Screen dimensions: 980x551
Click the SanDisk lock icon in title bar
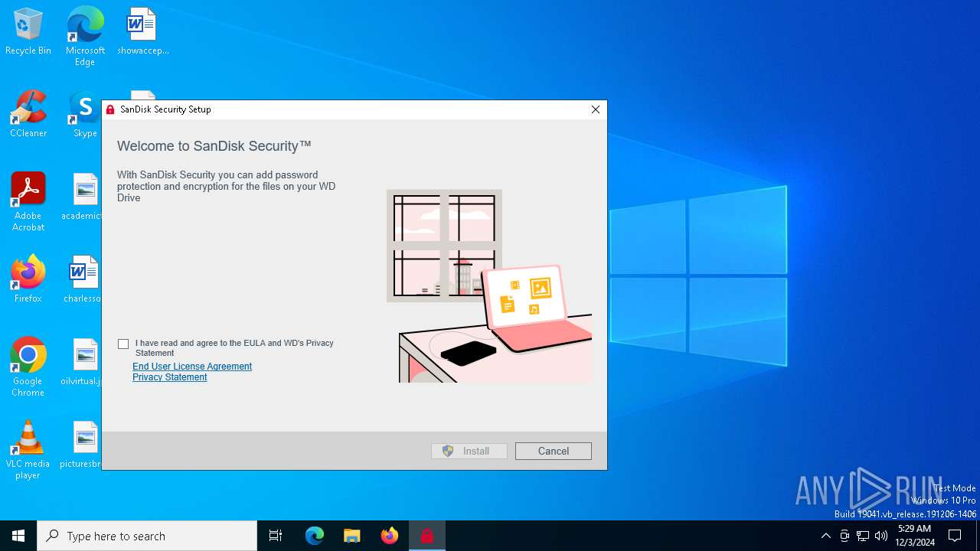[110, 109]
